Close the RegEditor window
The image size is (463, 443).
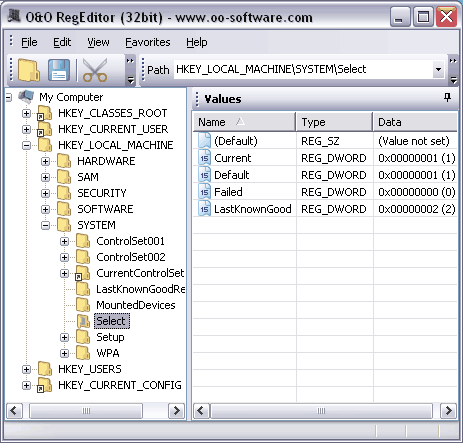(446, 17)
